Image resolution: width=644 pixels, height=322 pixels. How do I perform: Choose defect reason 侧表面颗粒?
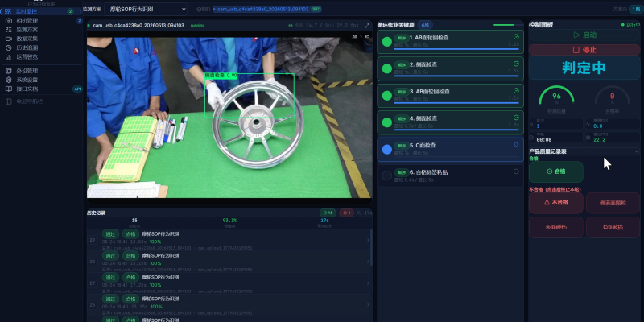[613, 203]
